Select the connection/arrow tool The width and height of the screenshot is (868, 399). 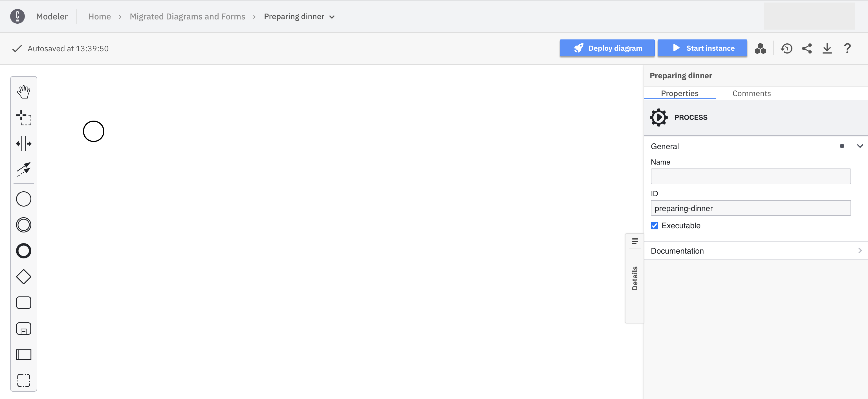(23, 169)
